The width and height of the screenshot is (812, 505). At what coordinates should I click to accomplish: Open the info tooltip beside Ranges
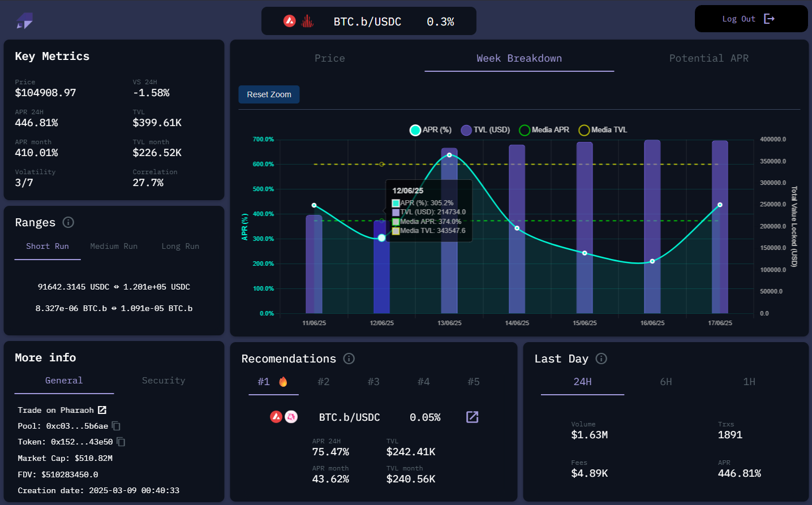pos(68,222)
